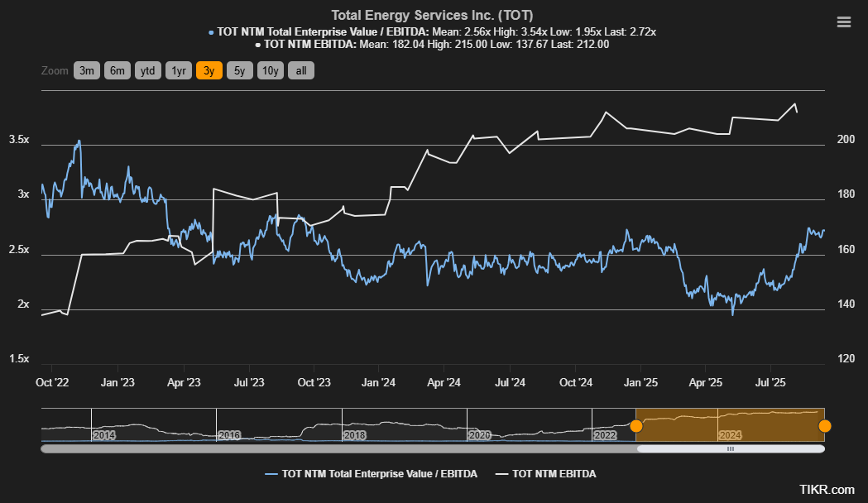
Task: Select the ytd zoom button
Action: coord(148,71)
